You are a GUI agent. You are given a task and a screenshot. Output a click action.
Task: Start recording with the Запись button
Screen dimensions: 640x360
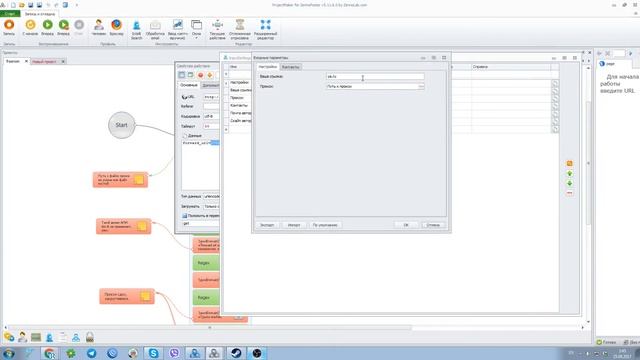(9, 28)
